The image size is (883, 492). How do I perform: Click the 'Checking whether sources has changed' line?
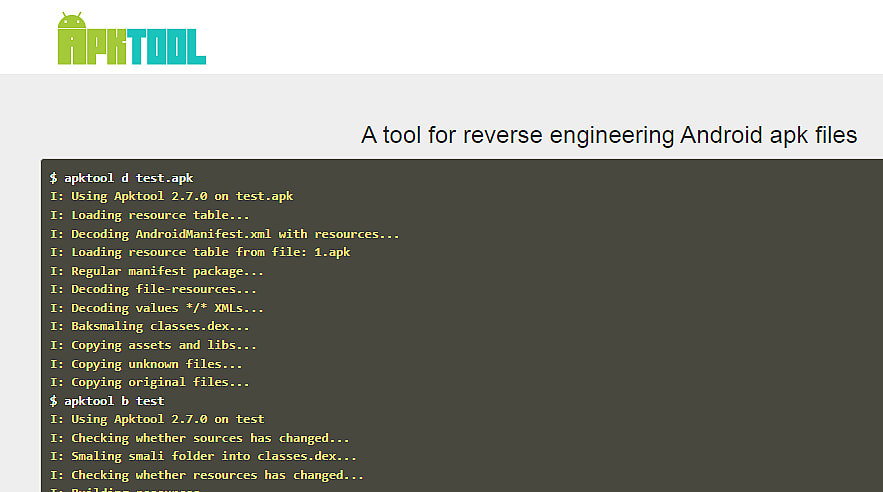click(199, 438)
